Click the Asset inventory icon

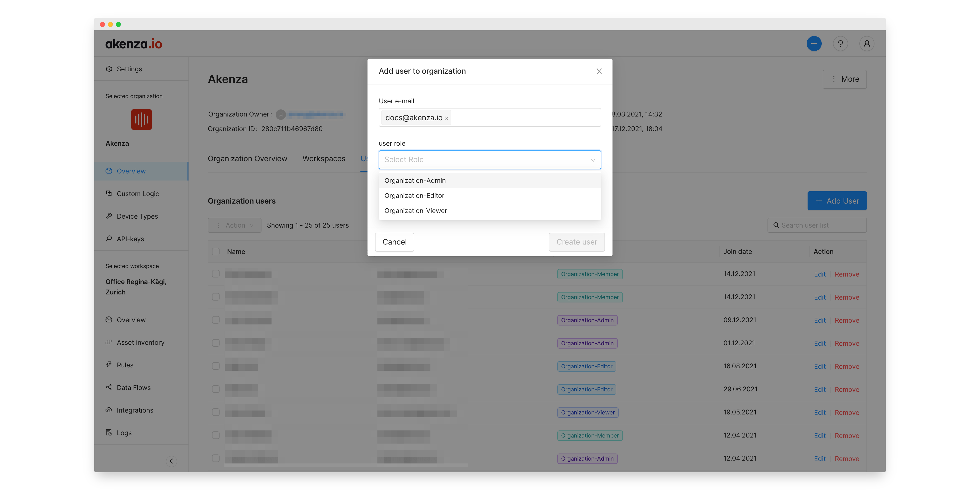click(x=109, y=342)
